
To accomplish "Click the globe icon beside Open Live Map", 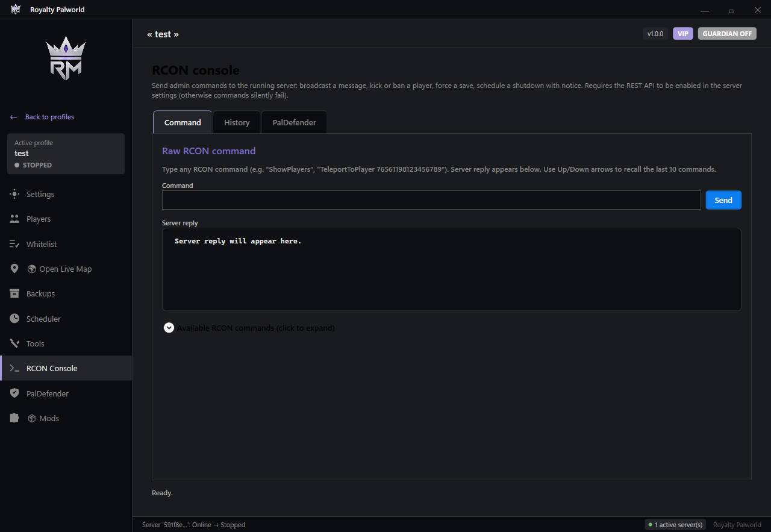I will pyautogui.click(x=32, y=269).
